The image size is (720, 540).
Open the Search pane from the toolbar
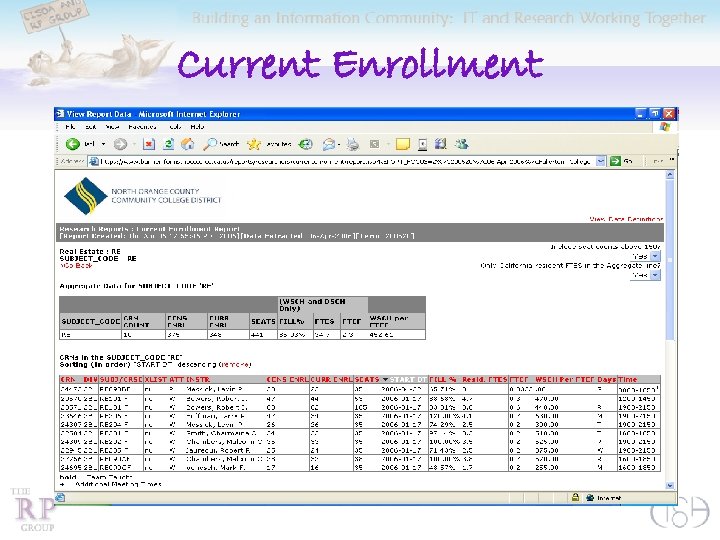(x=221, y=144)
